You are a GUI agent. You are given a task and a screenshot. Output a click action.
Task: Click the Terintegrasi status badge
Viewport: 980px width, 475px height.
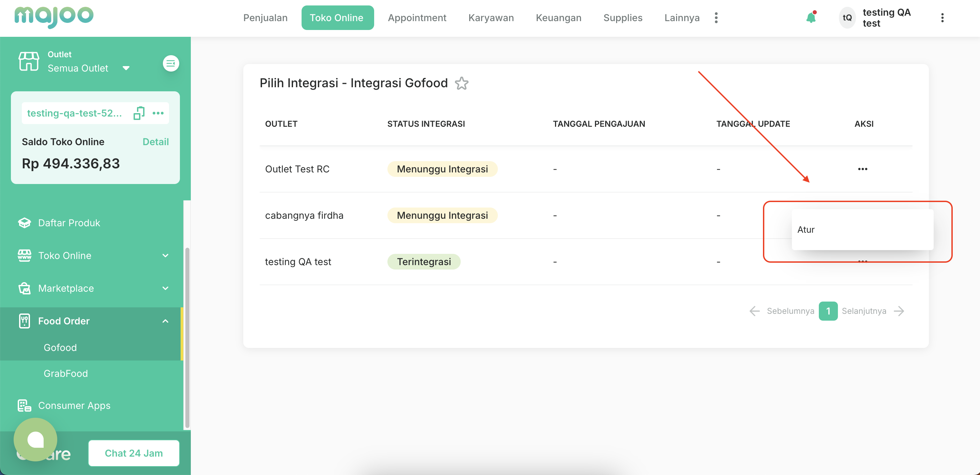424,262
